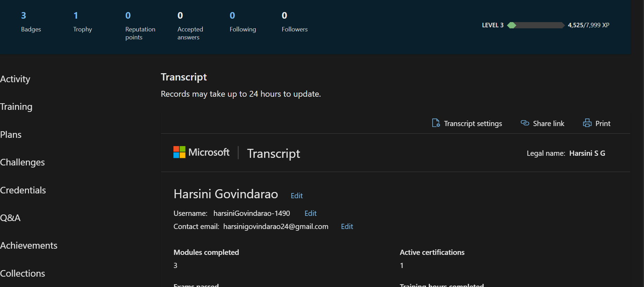
Task: Click the Legal name Harsini S G
Action: [x=566, y=153]
